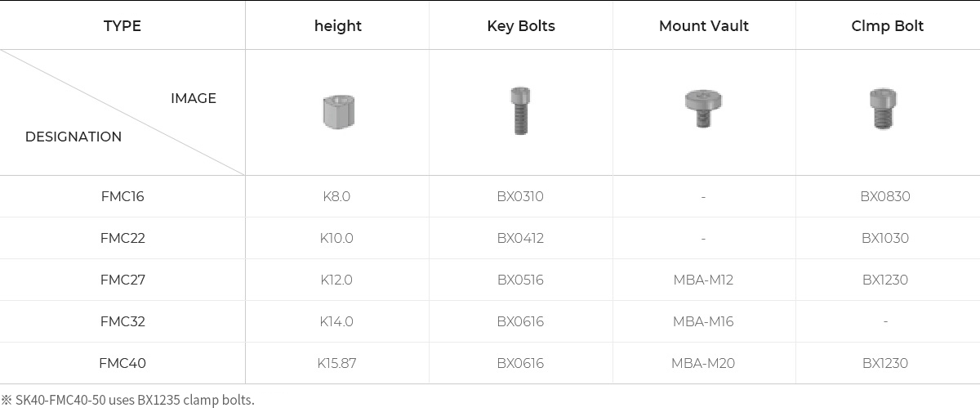This screenshot has width=980, height=408.
Task: Click the SK40-FMC40-50 footnote text
Action: [129, 400]
